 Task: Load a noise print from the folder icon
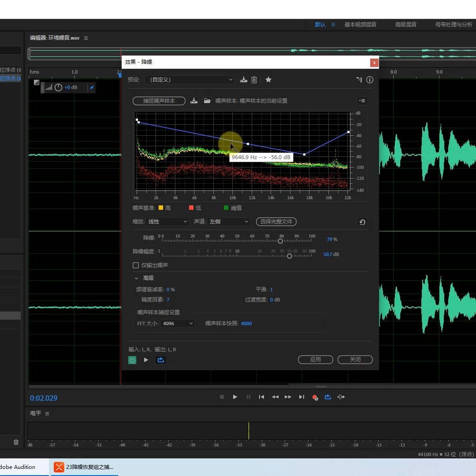tap(207, 100)
